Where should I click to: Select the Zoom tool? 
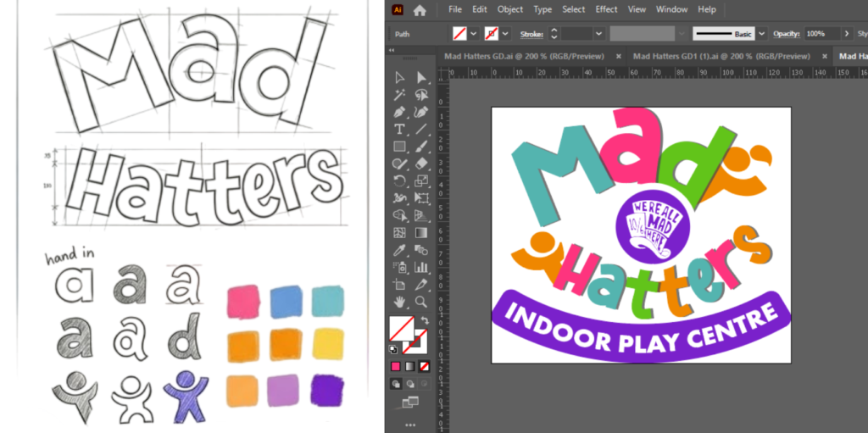coord(421,302)
